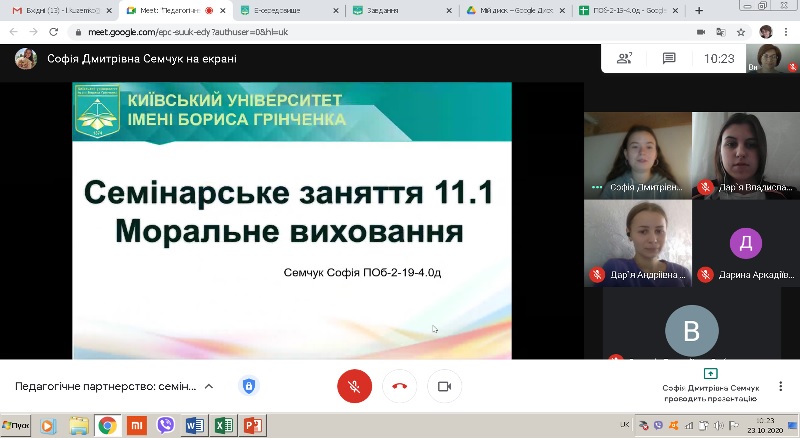
Task: Click the 10:23 time in the Meet top bar
Action: click(x=719, y=59)
